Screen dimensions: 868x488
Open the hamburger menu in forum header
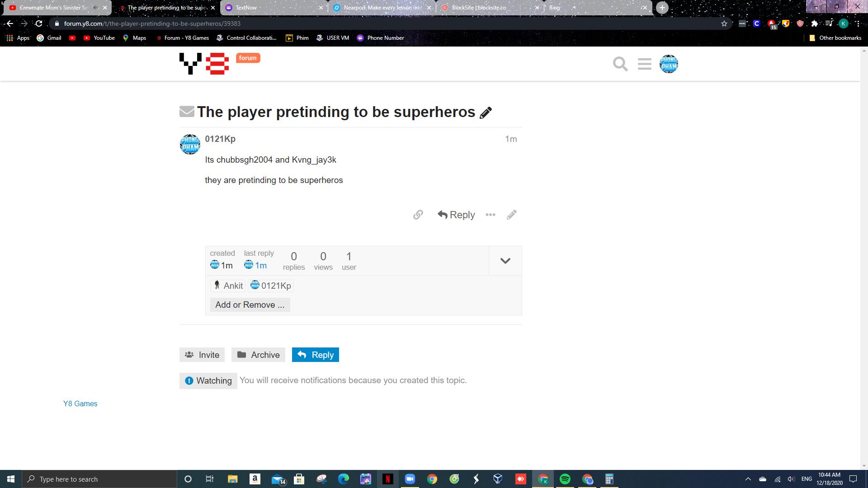point(644,64)
